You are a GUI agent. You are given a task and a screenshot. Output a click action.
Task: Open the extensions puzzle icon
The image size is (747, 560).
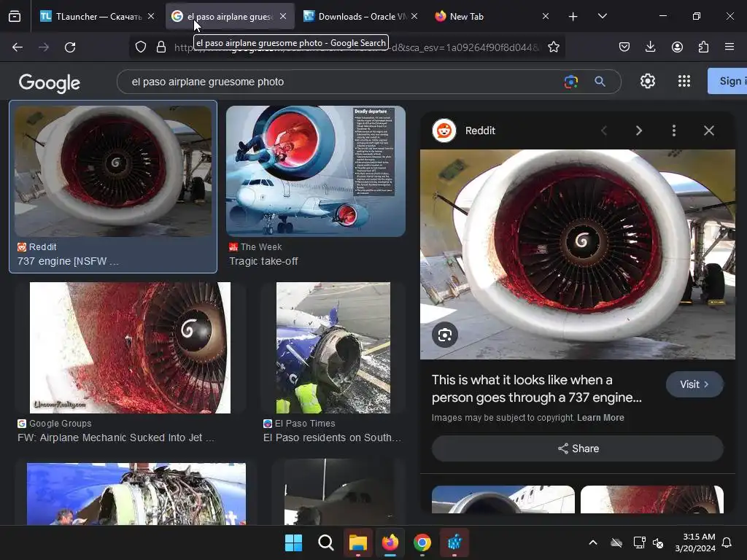coord(703,47)
